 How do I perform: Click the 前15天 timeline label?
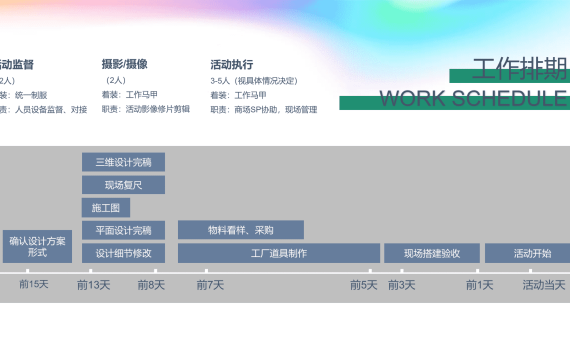[x=34, y=284]
